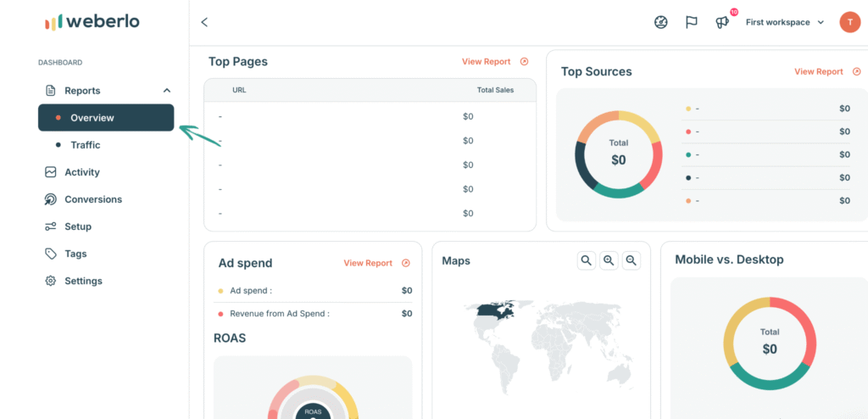This screenshot has width=868, height=419.
Task: Zoom in on the map
Action: tap(609, 260)
